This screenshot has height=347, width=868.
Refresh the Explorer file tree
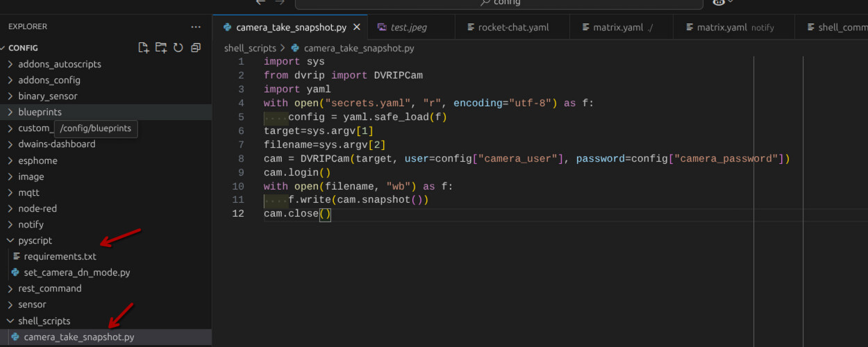tap(178, 48)
